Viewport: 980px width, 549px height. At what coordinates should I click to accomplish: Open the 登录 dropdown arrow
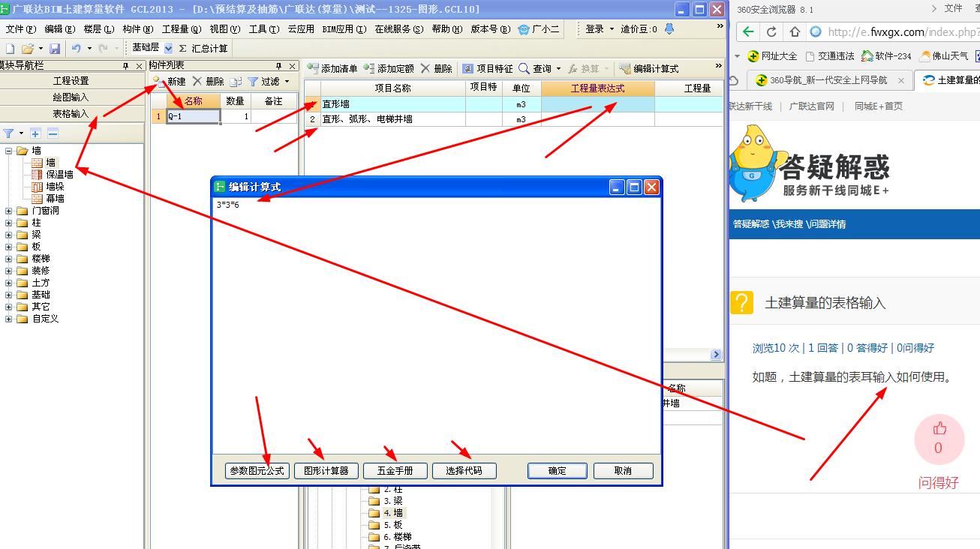pyautogui.click(x=611, y=29)
